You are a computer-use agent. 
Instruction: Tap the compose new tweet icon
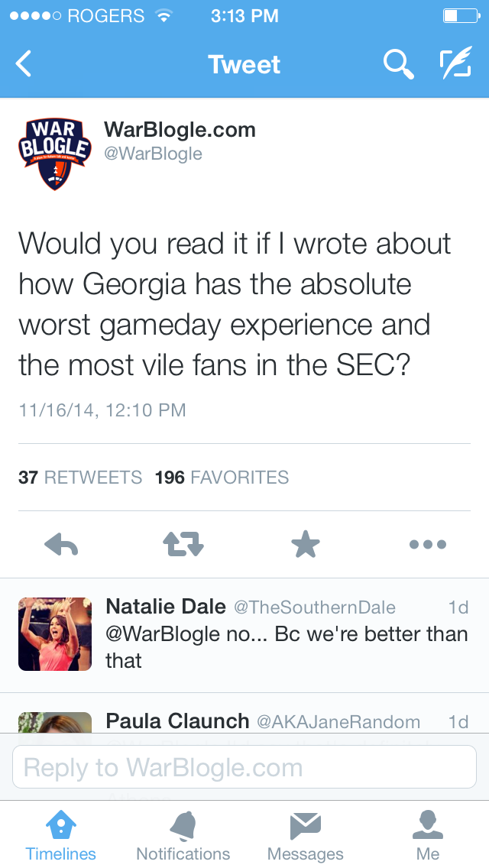pos(455,64)
